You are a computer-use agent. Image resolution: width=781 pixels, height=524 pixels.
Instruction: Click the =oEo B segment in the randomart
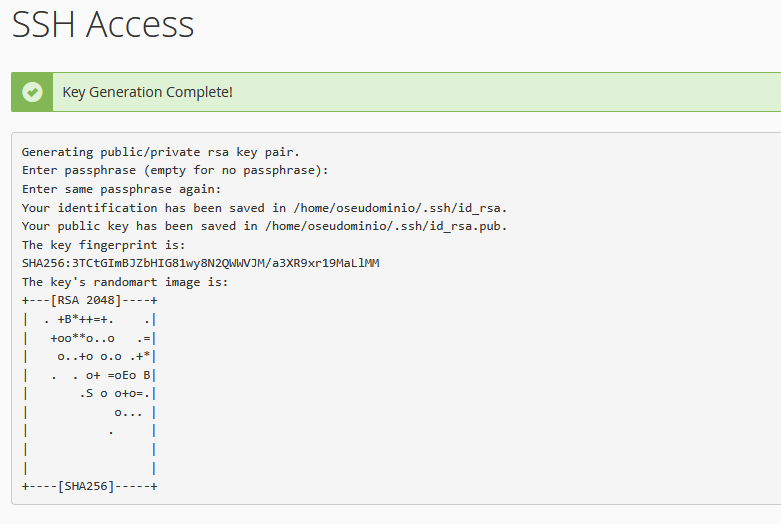tap(128, 375)
